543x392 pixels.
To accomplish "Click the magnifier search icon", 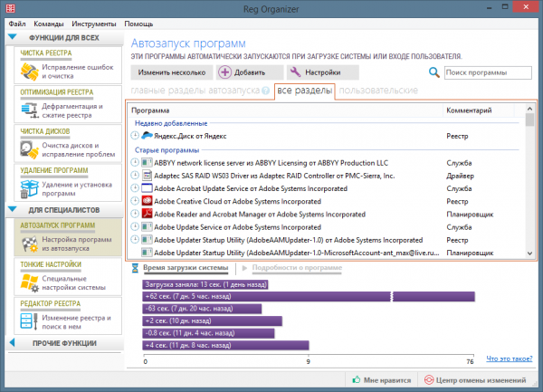I will pos(433,72).
